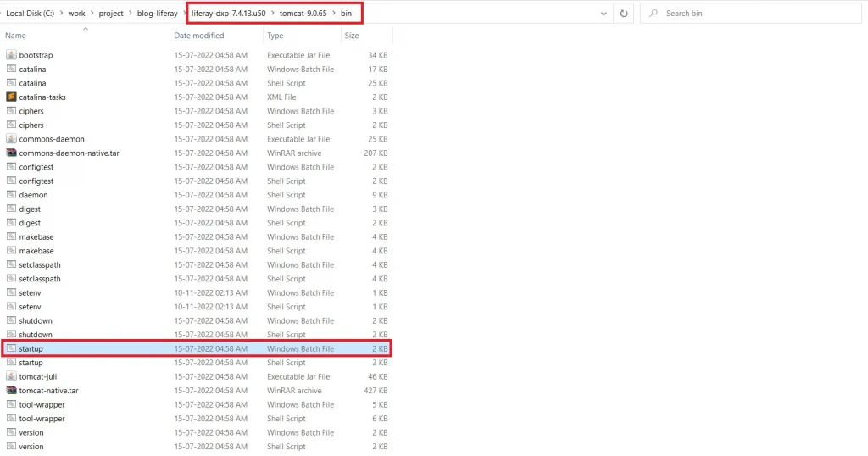The width and height of the screenshot is (868, 456).
Task: Click the bootstrap jar file icon
Action: 11,55
